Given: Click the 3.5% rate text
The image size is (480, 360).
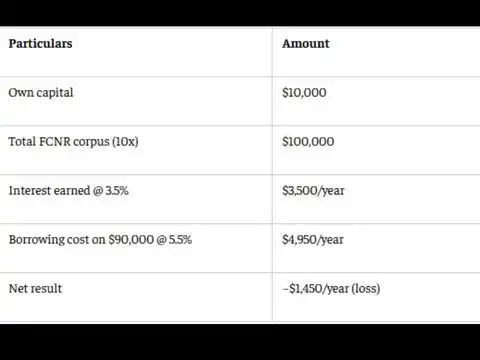Looking at the screenshot, I should coord(117,191).
